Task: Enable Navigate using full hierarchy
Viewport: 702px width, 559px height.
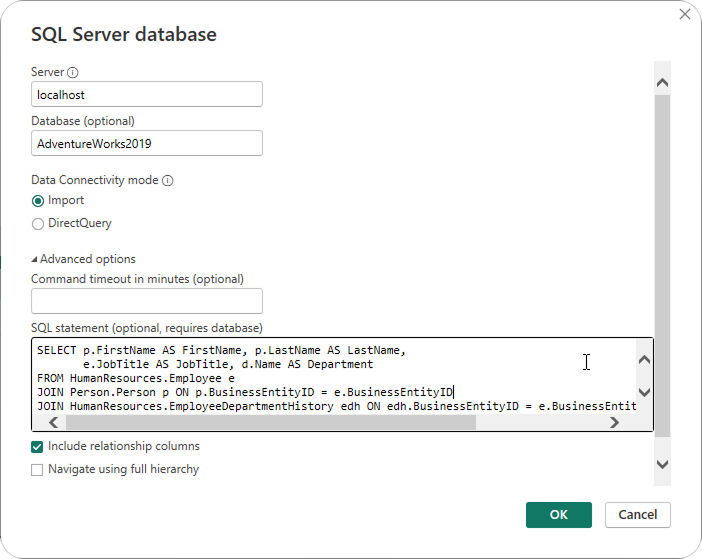Action: [38, 469]
